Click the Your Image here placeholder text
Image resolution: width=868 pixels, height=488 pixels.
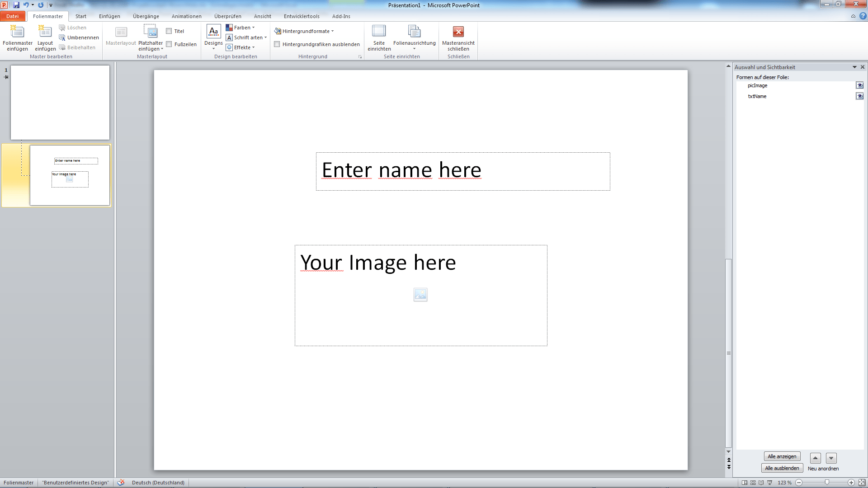(x=378, y=263)
